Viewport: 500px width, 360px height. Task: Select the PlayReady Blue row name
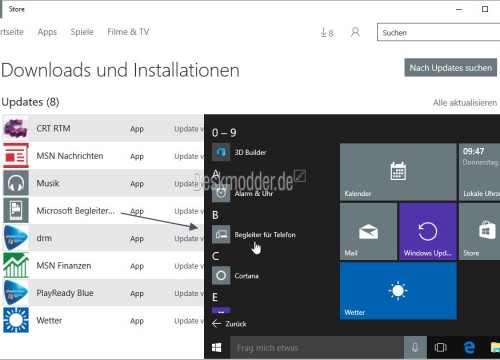coord(65,293)
